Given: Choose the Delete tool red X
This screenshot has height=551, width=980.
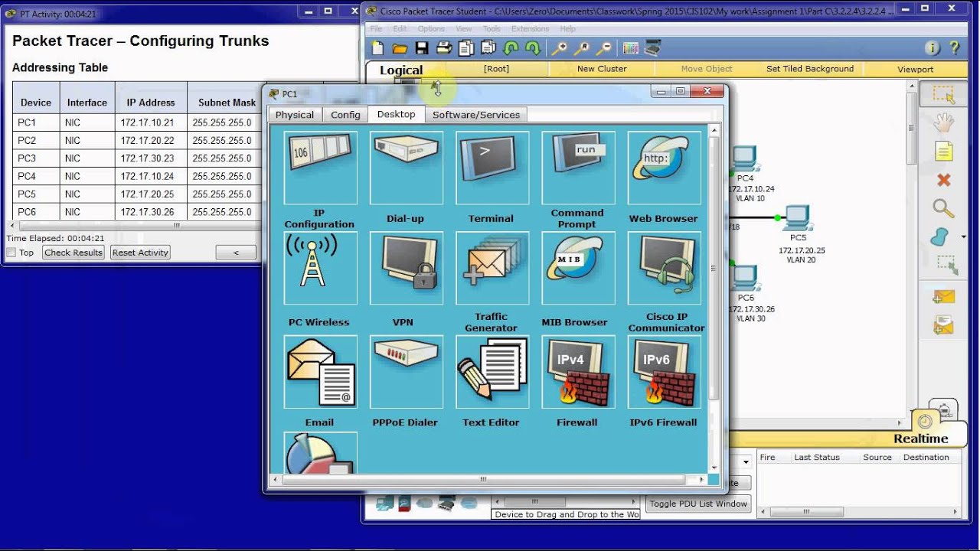Looking at the screenshot, I should tap(943, 180).
